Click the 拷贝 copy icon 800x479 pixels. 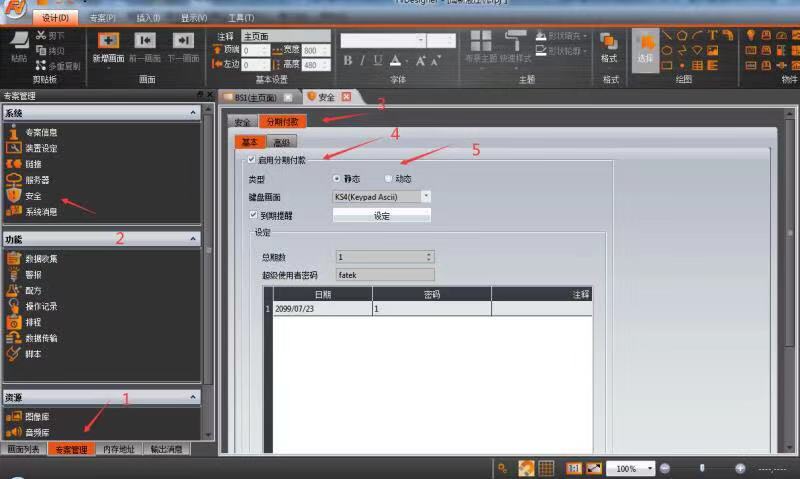point(41,50)
